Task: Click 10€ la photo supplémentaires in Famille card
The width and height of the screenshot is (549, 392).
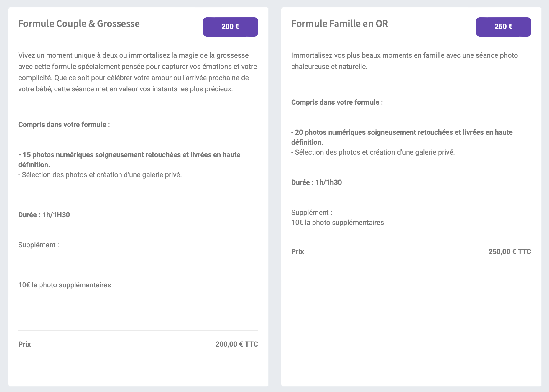Action: tap(338, 223)
